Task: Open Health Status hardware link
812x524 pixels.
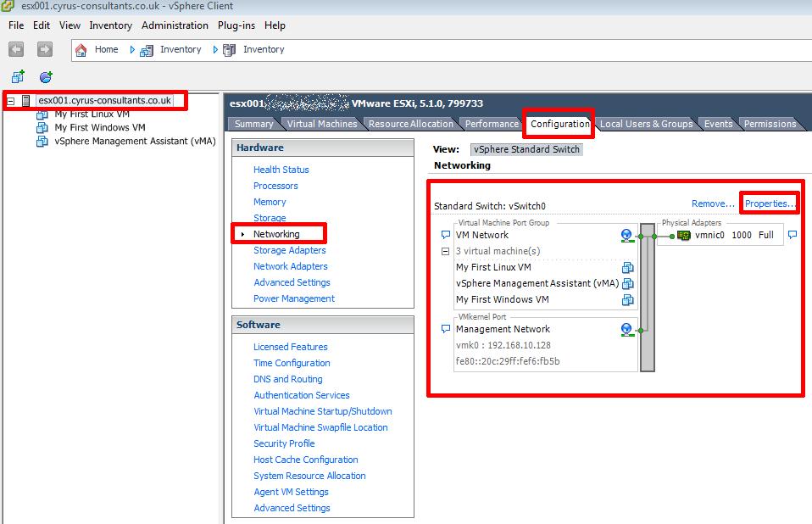Action: tap(281, 170)
